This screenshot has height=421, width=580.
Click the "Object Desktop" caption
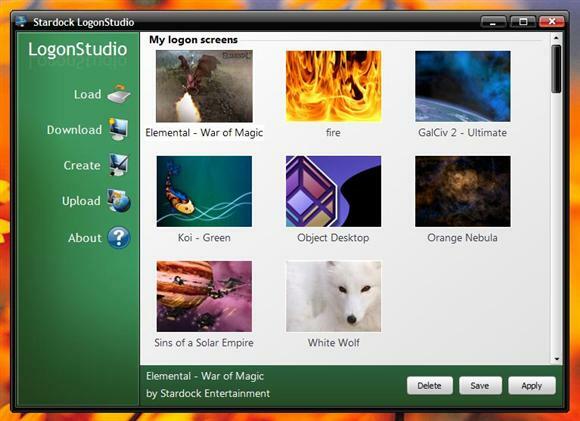[333, 238]
